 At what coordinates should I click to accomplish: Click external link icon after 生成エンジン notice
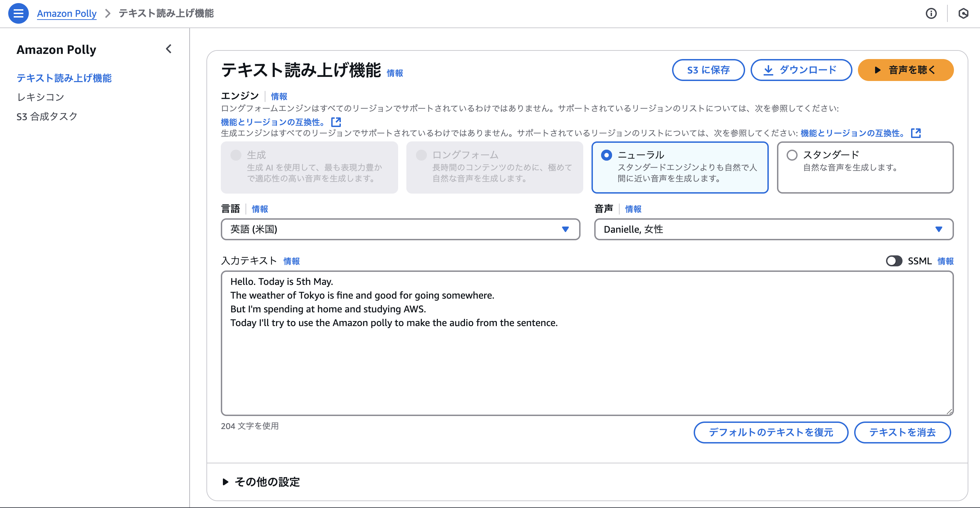click(x=917, y=133)
